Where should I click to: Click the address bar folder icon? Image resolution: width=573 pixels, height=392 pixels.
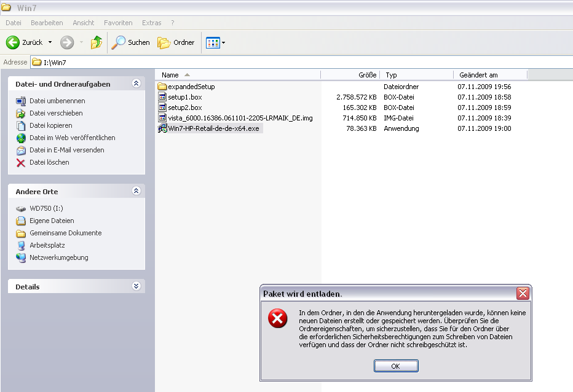point(36,62)
